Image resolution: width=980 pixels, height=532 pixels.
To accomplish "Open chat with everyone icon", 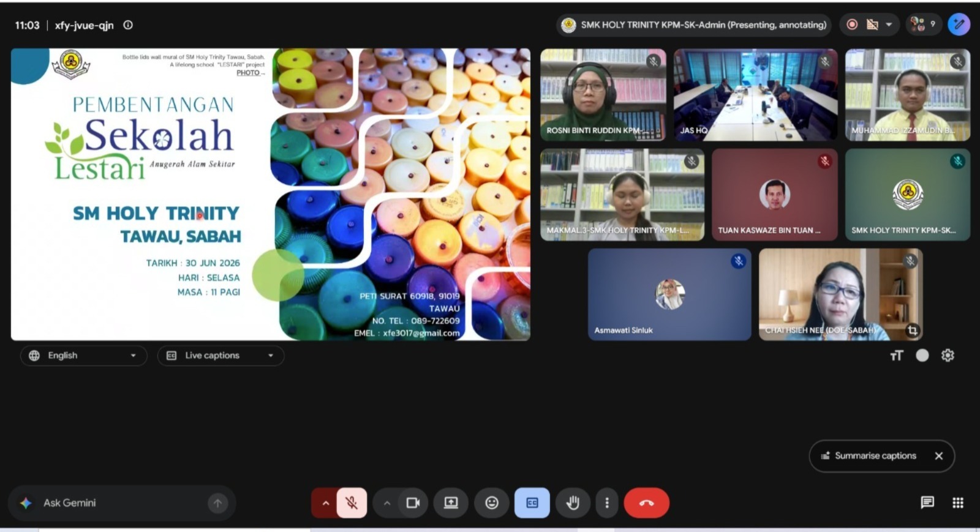I will tap(927, 503).
